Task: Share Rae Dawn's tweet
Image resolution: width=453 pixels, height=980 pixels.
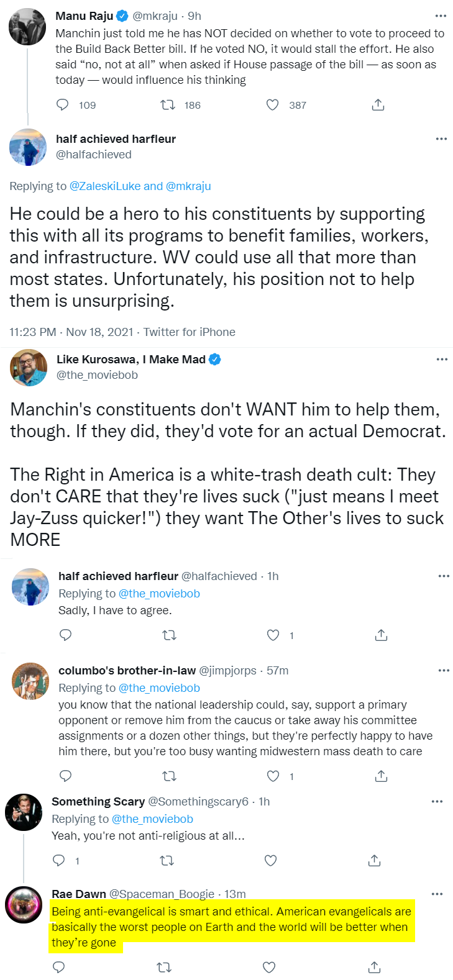Action: [x=374, y=967]
